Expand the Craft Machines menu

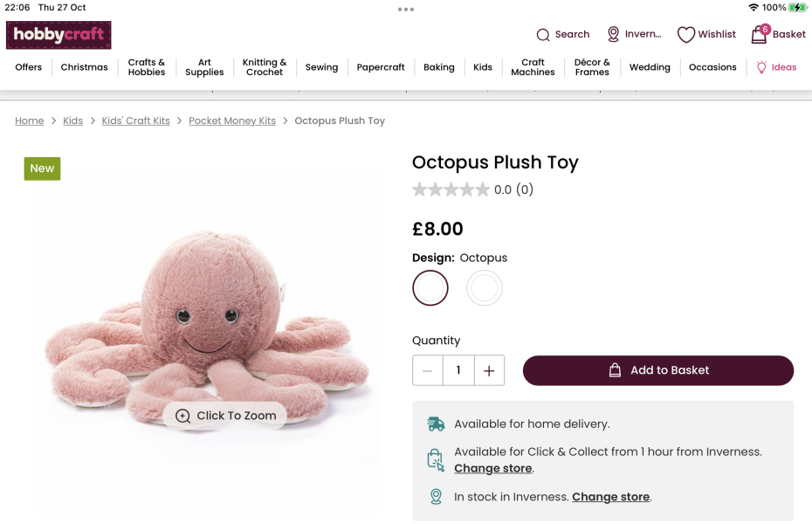click(533, 67)
